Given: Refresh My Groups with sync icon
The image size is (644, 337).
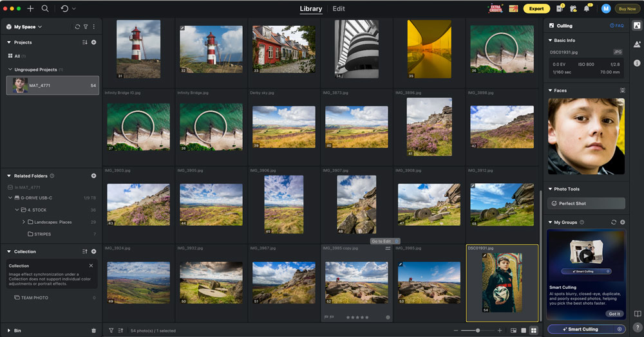Looking at the screenshot, I should click(614, 222).
